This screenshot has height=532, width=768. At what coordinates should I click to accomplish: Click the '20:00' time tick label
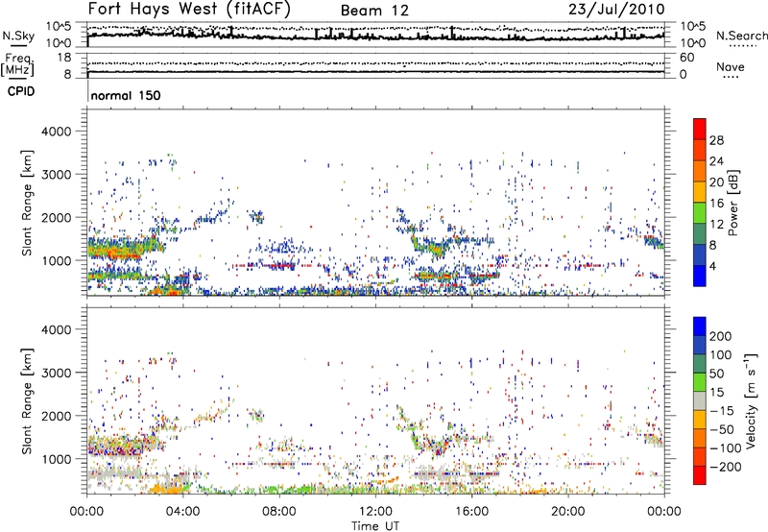(568, 512)
